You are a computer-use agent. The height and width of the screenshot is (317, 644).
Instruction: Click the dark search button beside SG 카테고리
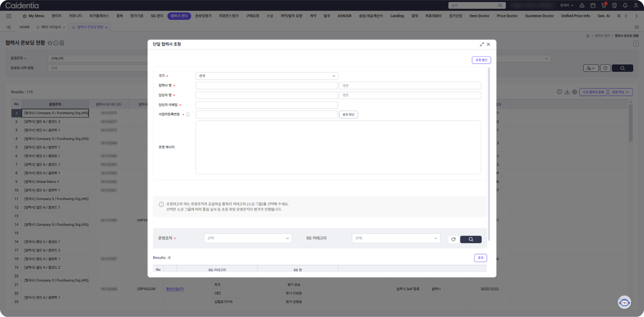coord(471,239)
